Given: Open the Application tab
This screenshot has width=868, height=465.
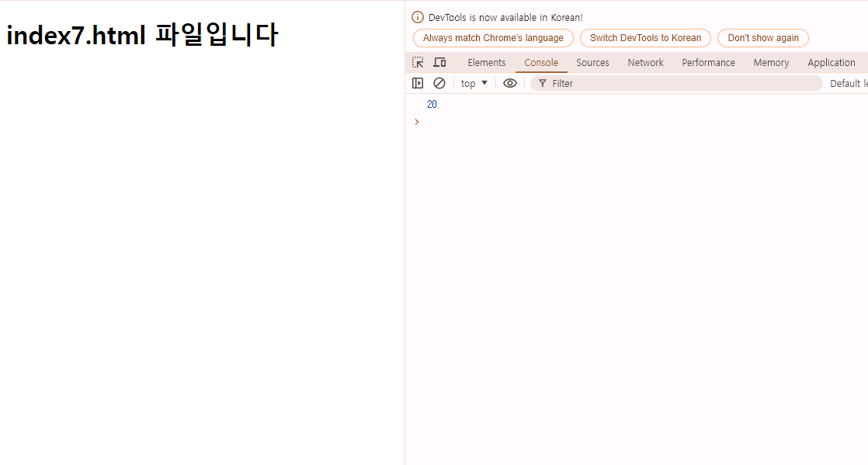Looking at the screenshot, I should click(x=832, y=63).
